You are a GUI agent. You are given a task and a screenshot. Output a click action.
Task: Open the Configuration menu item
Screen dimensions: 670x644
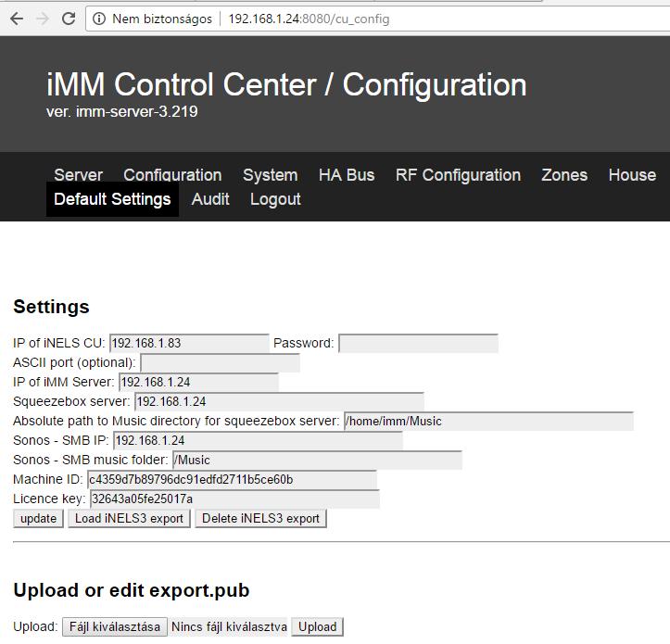coord(172,175)
